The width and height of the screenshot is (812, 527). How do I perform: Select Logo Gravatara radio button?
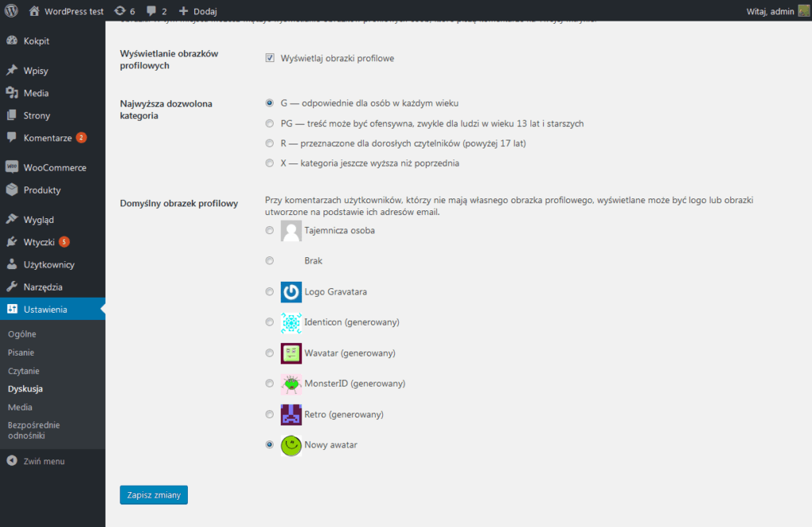[x=270, y=291]
